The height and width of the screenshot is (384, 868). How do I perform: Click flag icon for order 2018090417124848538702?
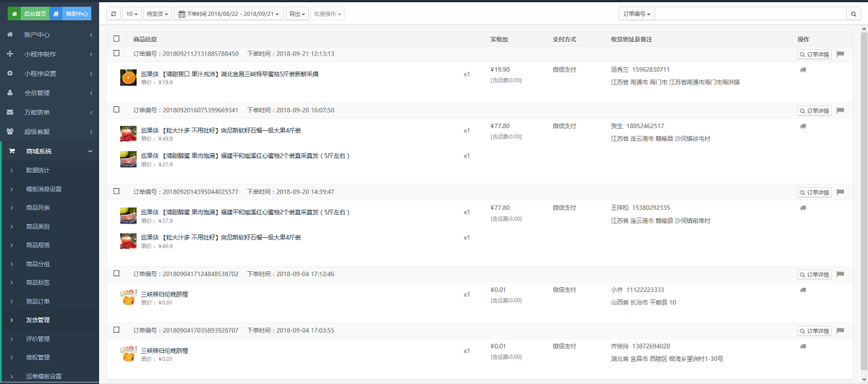(840, 274)
